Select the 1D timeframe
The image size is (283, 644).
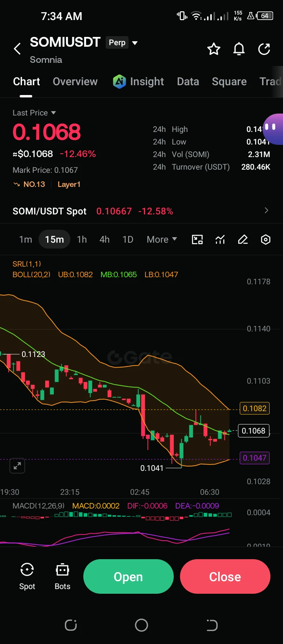[128, 240]
